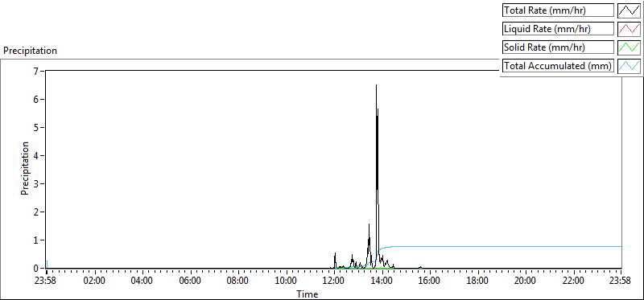This screenshot has width=644, height=300.
Task: Click the 14:00 time axis label
Action: [x=382, y=282]
